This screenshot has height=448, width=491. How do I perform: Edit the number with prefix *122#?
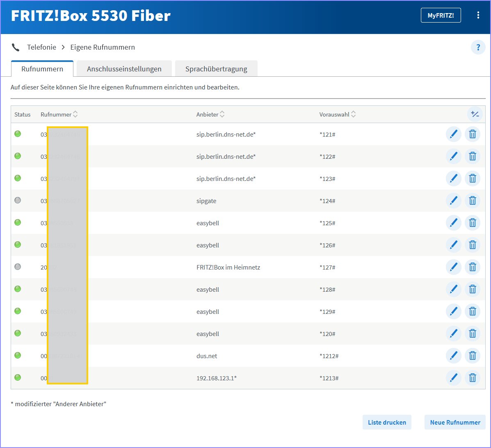click(x=453, y=156)
